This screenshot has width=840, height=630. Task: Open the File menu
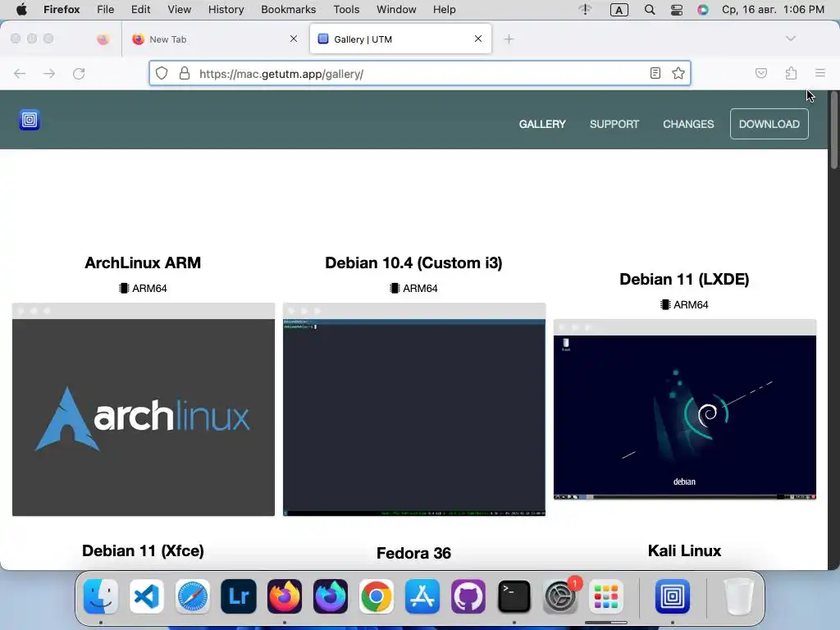(106, 10)
